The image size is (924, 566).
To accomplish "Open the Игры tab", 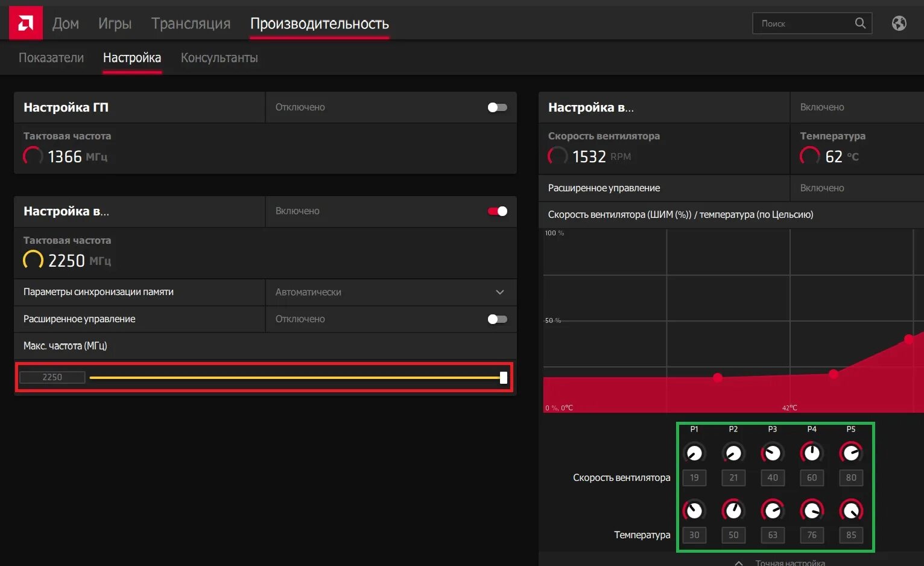I will [x=115, y=24].
